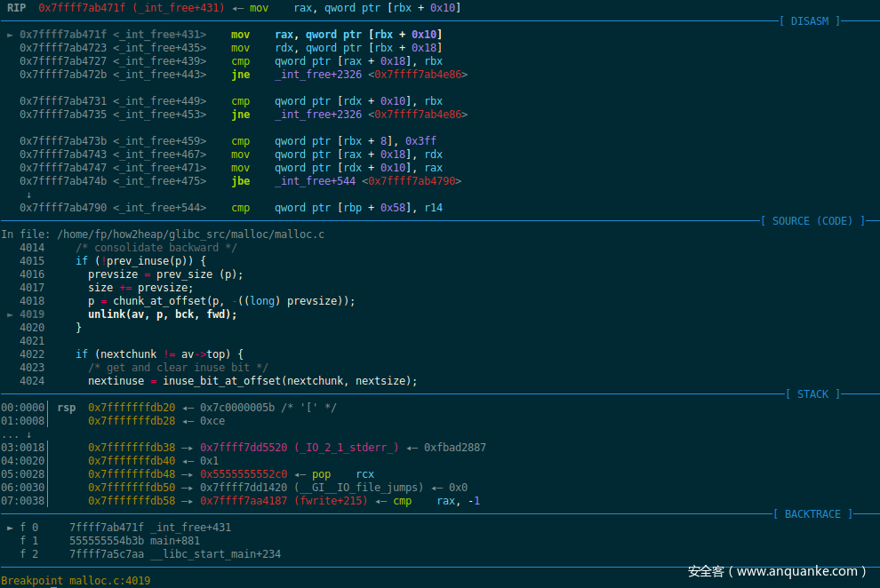Click the rsp register label in the stack
Screen dimensions: 880x588
67,408
